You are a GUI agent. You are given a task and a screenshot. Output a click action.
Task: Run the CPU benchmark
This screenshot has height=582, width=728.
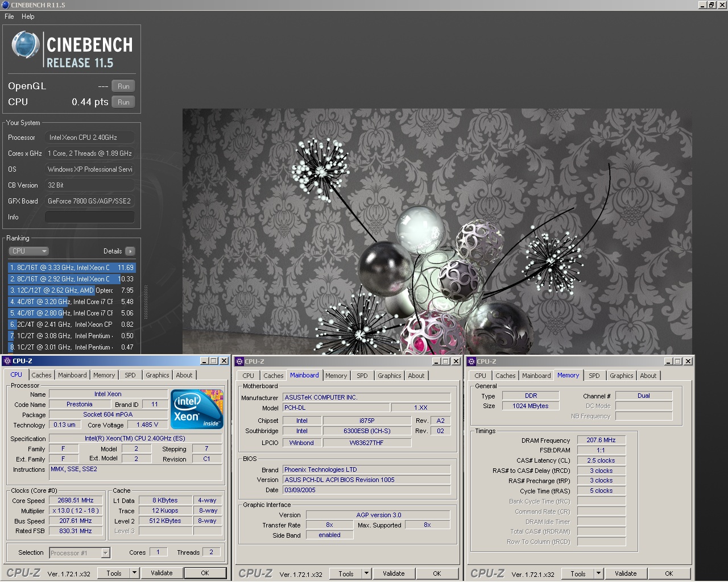point(123,102)
